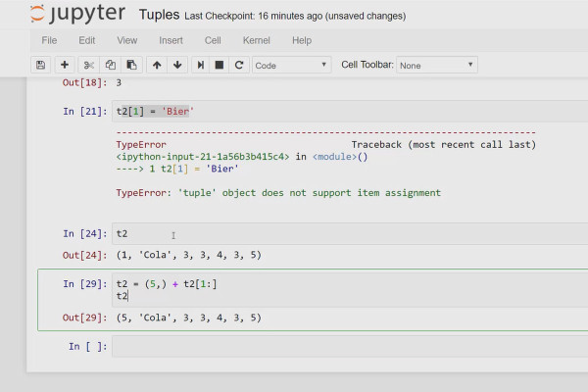The image size is (588, 392).
Task: Click the Last Checkpoint status text
Action: click(295, 16)
